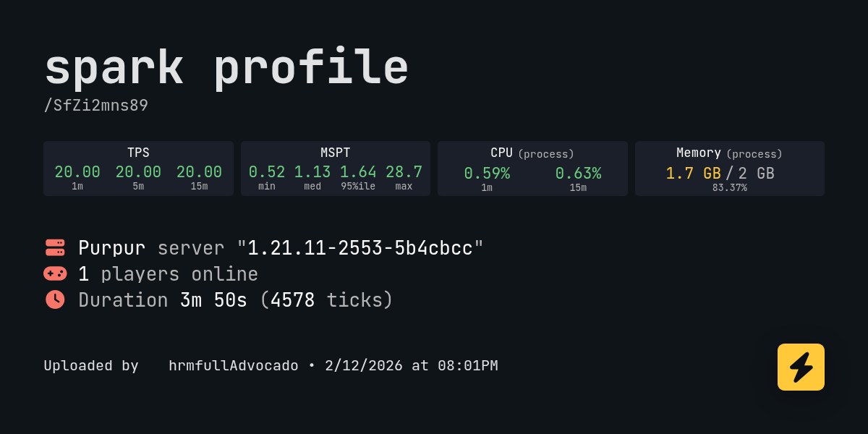This screenshot has width=868, height=434.
Task: Click the 15m TPS value
Action: [199, 172]
